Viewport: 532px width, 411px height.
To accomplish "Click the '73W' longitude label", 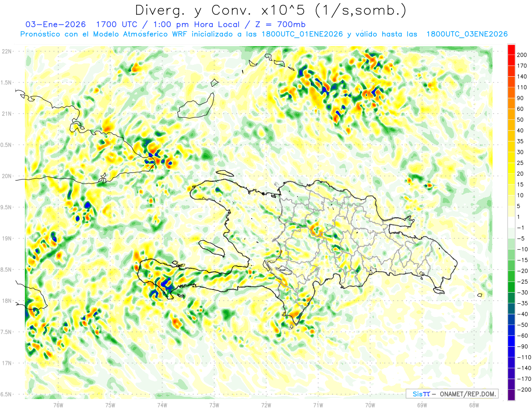I will coord(214,405).
